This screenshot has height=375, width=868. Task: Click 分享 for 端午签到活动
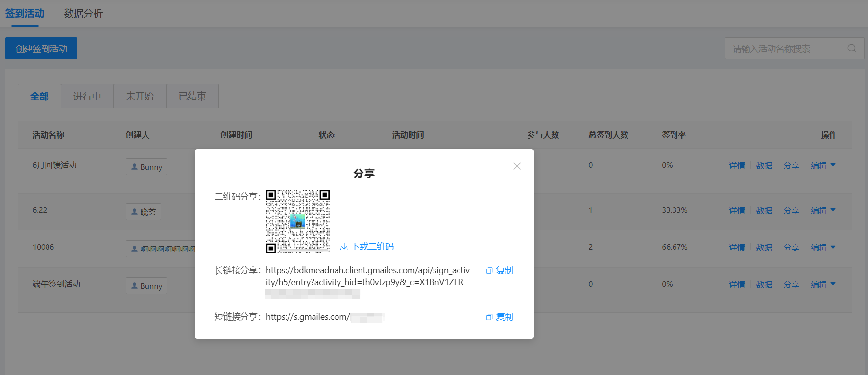tap(792, 285)
